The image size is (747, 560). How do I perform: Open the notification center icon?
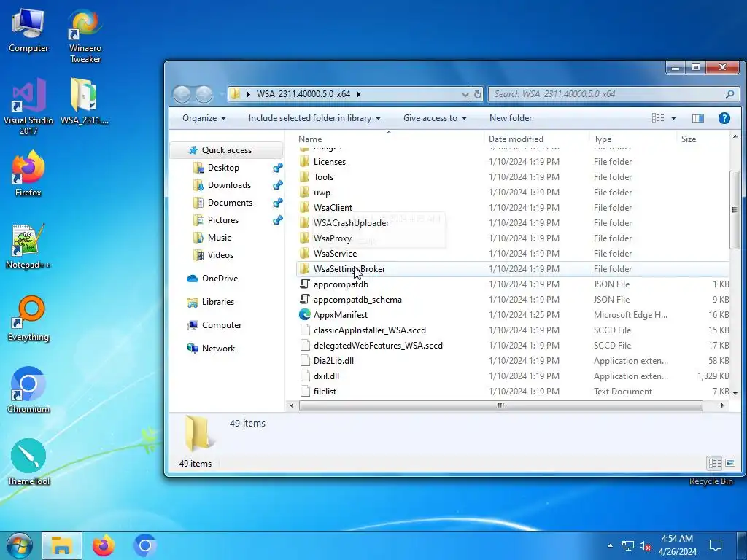point(715,545)
